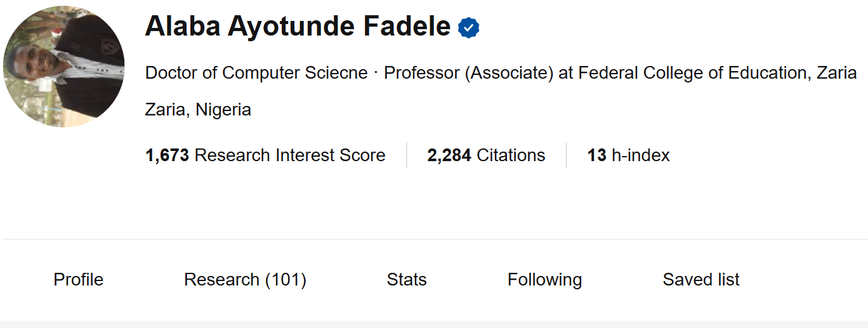Click the Zaria, Nigeria location
This screenshot has width=868, height=328.
click(x=198, y=110)
